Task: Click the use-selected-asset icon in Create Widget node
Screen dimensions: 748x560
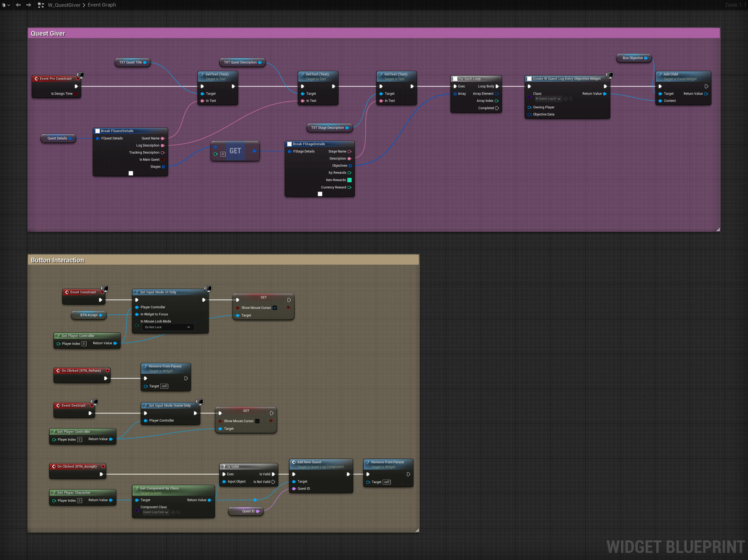Action: 565,99
